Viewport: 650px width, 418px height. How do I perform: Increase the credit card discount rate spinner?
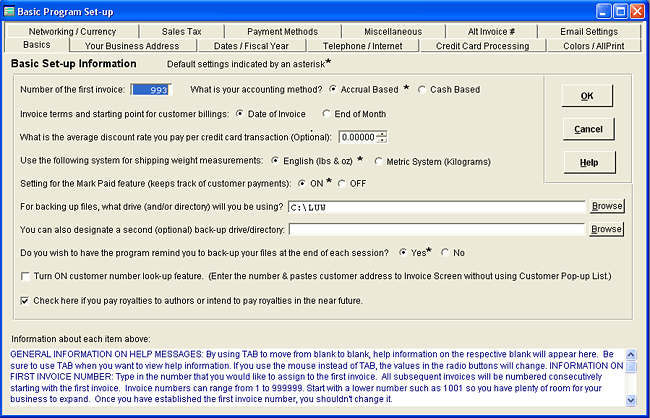click(382, 133)
